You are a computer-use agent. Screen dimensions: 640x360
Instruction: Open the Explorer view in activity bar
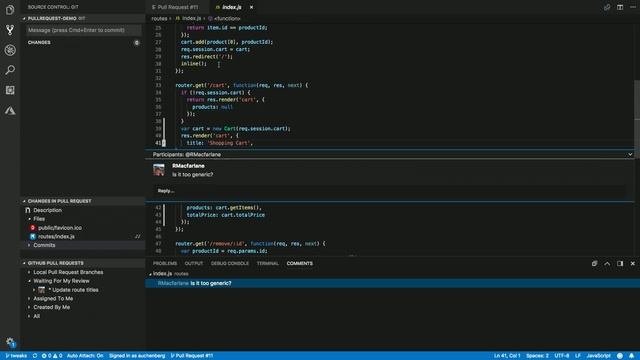point(10,9)
